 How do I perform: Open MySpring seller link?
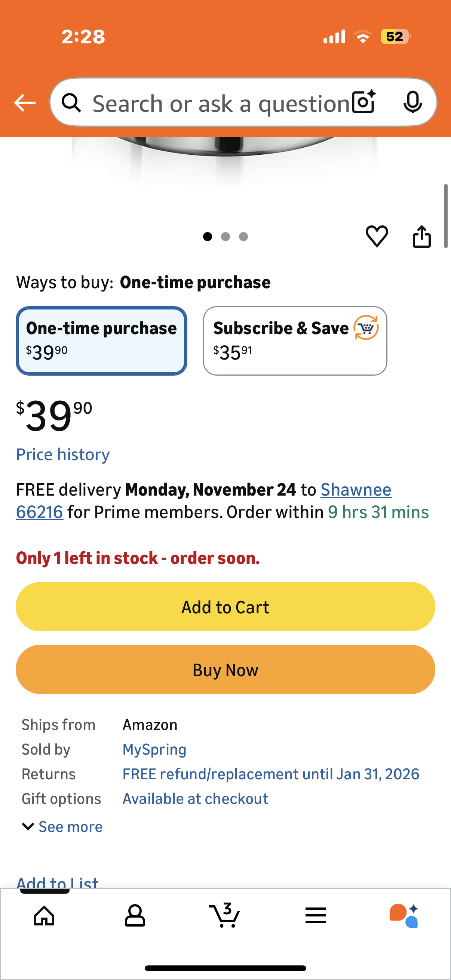(154, 749)
